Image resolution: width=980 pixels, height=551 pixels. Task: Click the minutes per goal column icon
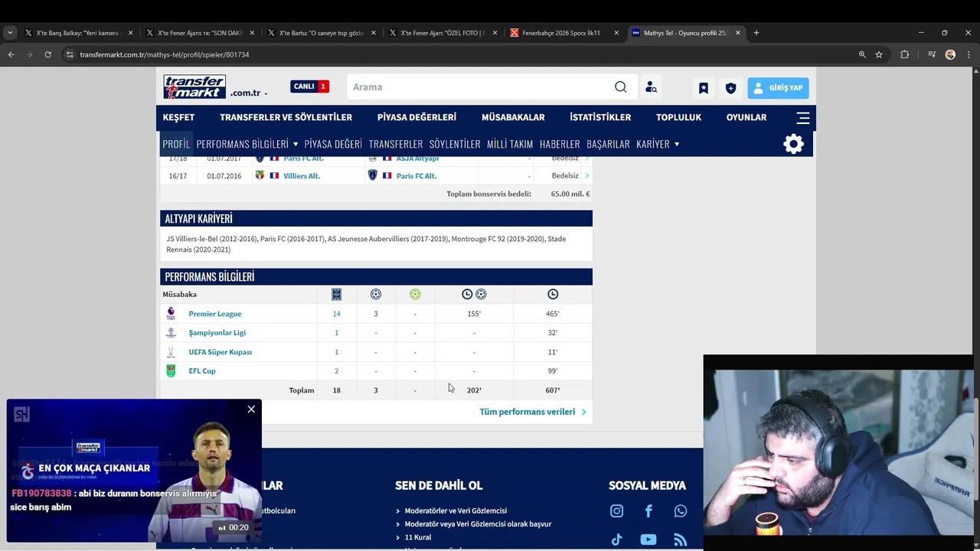point(474,294)
